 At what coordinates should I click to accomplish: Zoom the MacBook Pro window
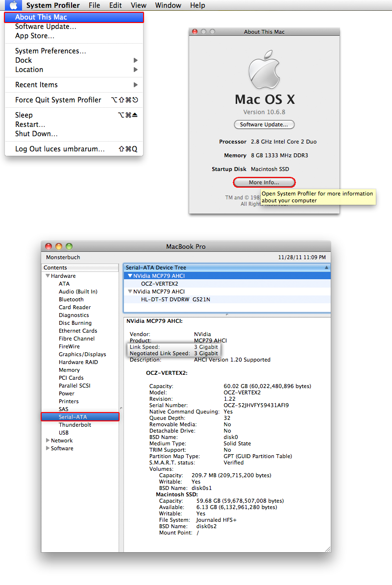click(x=69, y=246)
